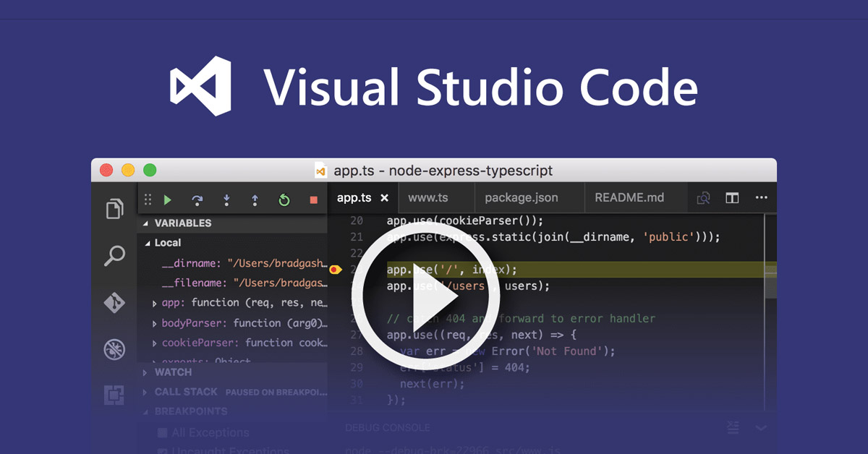Click line number 29 in gutter
This screenshot has height=454, width=868.
pyautogui.click(x=357, y=367)
